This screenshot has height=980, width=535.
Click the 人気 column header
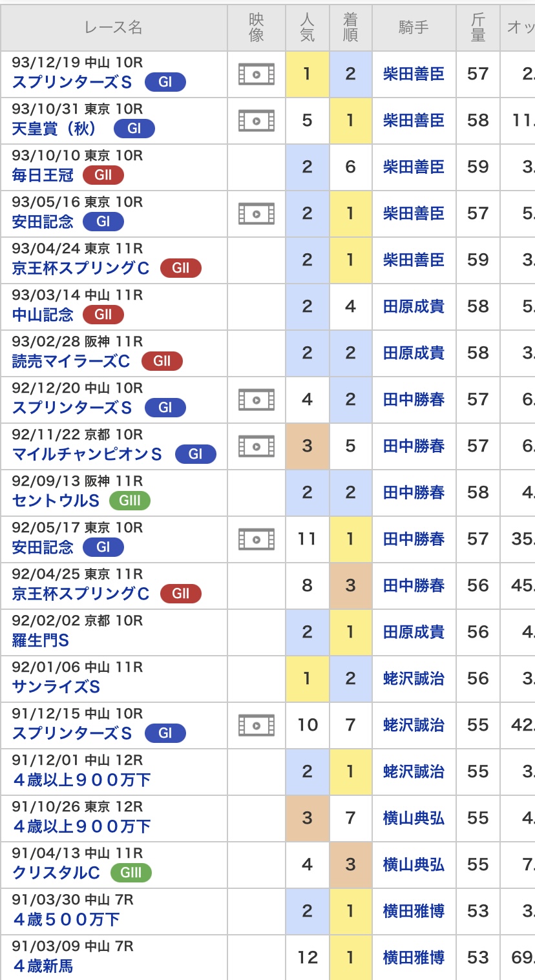click(308, 27)
